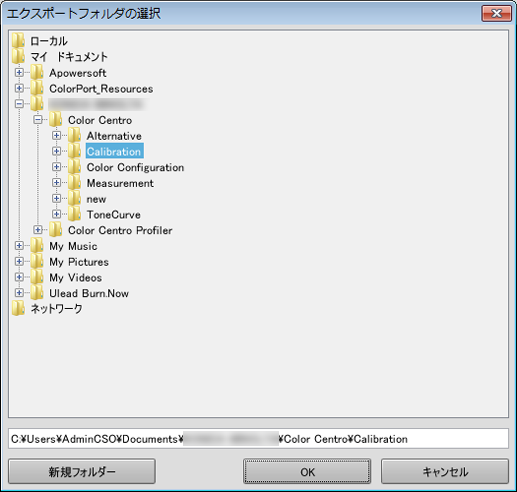The width and height of the screenshot is (517, 492).
Task: Click the マイ ドキュメント folder icon
Action: coord(18,56)
